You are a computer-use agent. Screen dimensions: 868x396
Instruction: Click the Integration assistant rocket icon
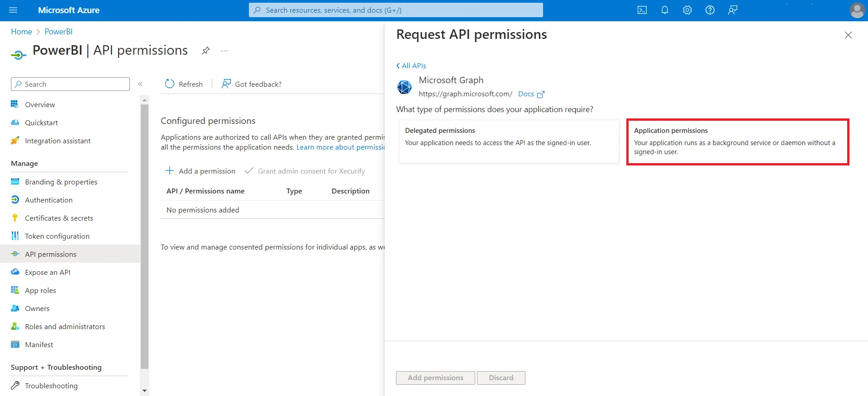pyautogui.click(x=15, y=141)
